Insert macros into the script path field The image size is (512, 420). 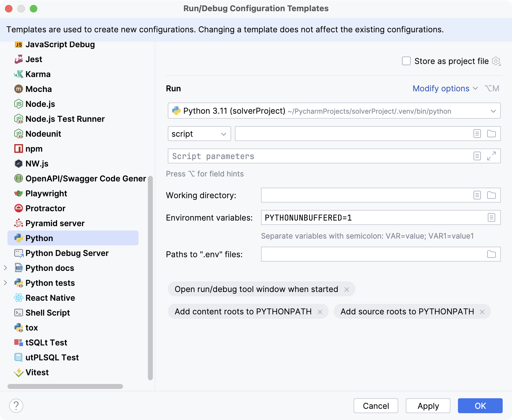(476, 134)
